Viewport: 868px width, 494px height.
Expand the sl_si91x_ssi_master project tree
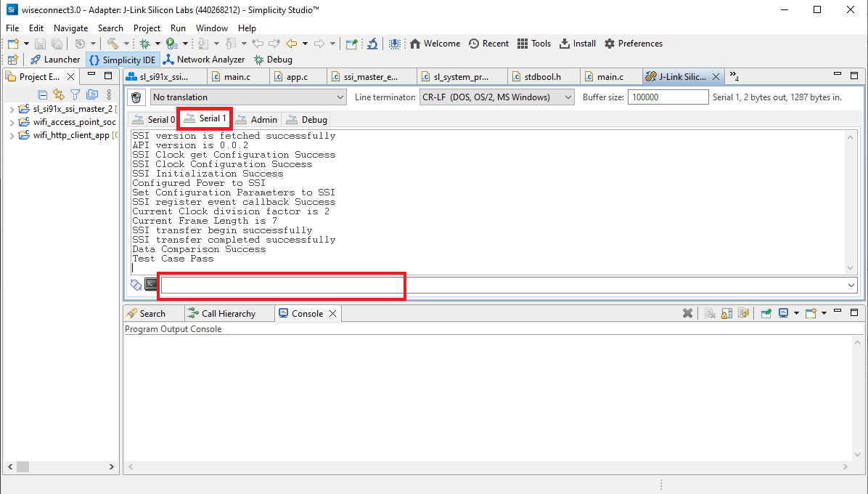pyautogui.click(x=14, y=110)
